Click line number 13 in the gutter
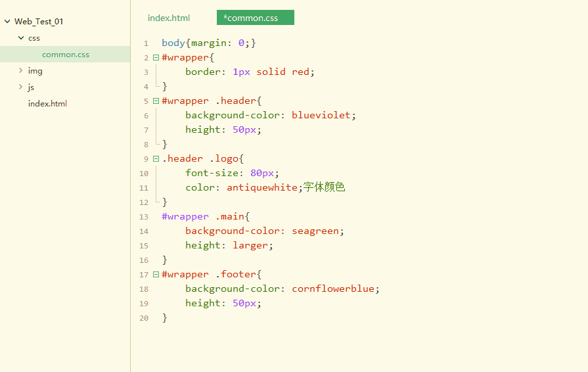The width and height of the screenshot is (588, 372). [x=144, y=217]
